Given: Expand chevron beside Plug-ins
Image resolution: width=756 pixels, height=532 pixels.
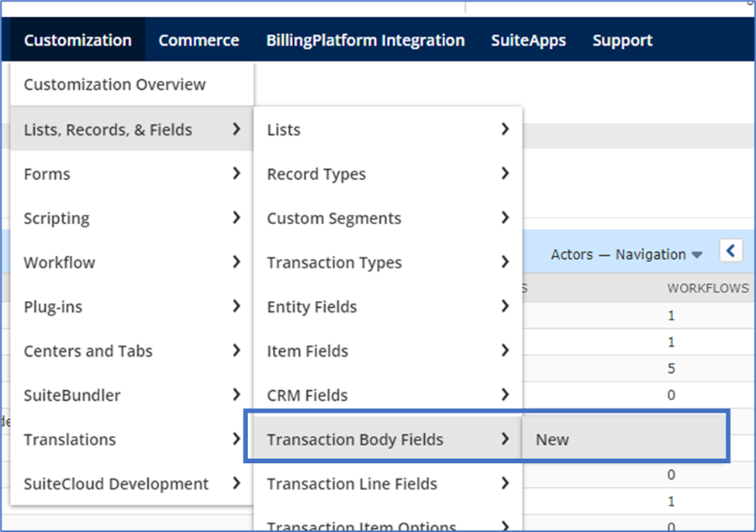Looking at the screenshot, I should [236, 306].
